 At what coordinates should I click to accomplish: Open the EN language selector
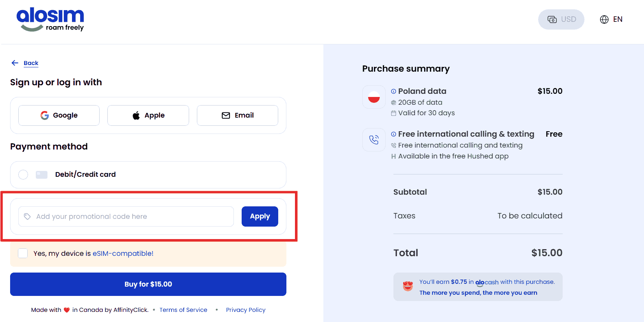click(611, 19)
